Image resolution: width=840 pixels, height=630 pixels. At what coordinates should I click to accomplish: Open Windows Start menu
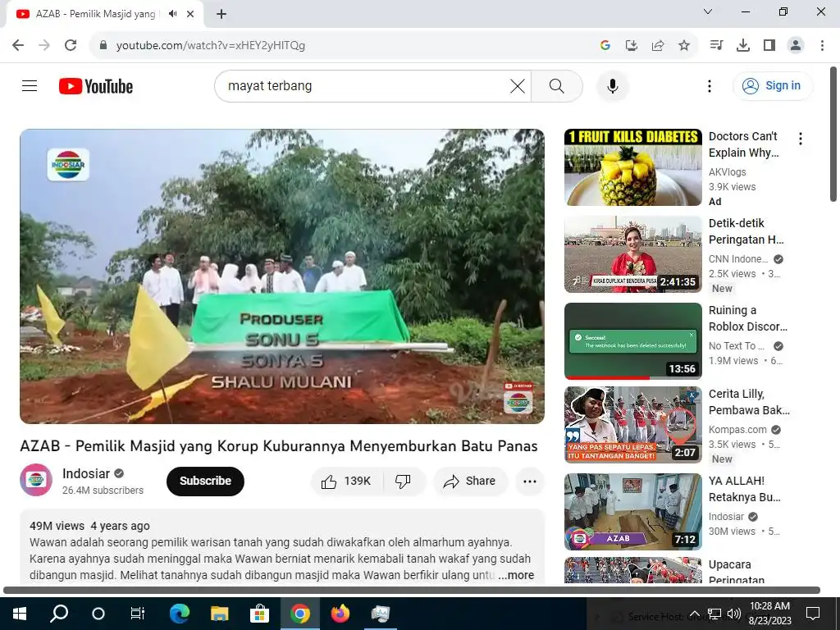20,614
